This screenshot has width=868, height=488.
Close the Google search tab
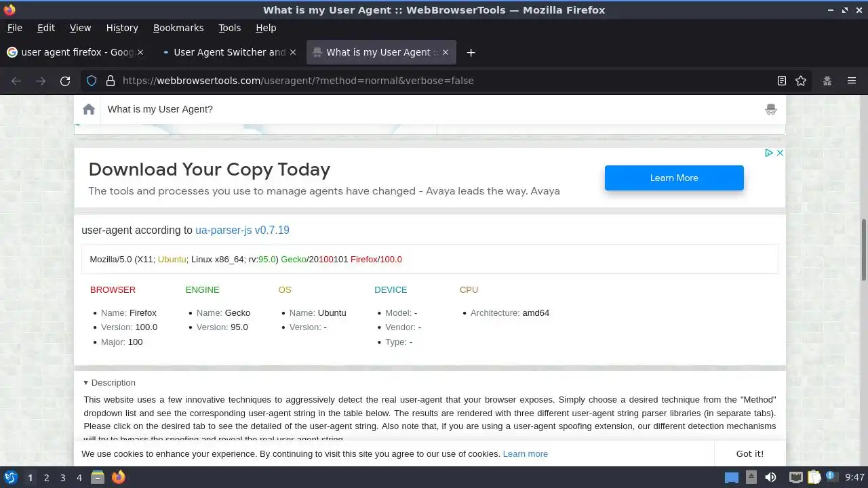click(140, 52)
